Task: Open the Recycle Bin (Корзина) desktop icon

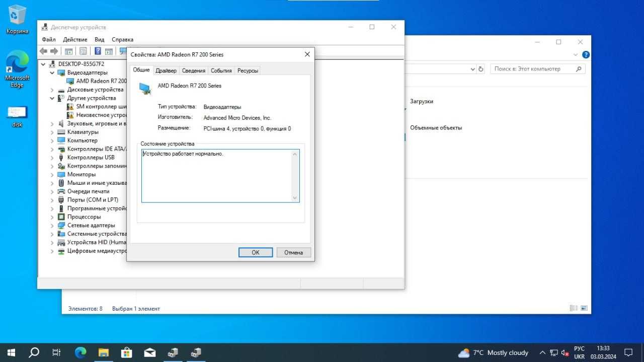Action: [17, 20]
